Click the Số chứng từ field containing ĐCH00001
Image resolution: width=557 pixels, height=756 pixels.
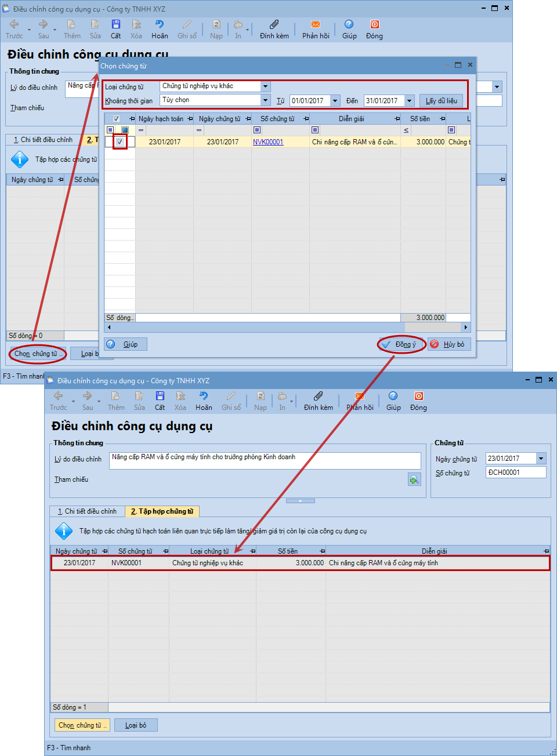[x=515, y=472]
